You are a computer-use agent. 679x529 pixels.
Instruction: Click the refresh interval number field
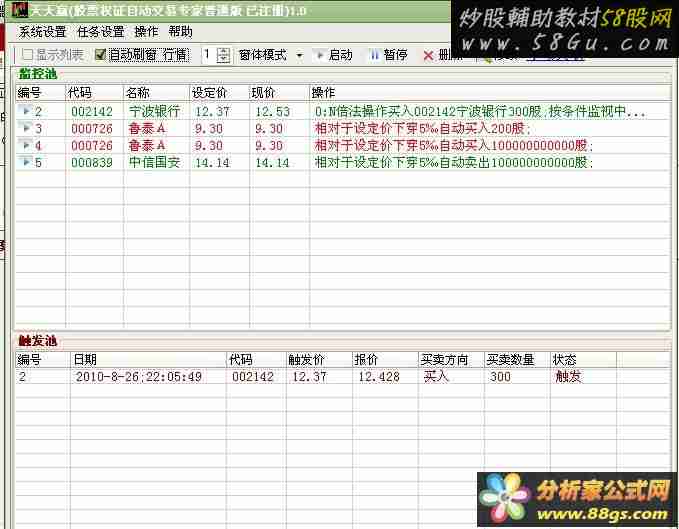[x=208, y=55]
